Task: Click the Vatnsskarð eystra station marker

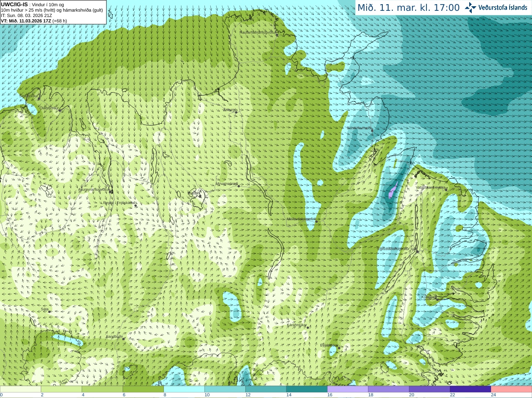Action: (446, 189)
